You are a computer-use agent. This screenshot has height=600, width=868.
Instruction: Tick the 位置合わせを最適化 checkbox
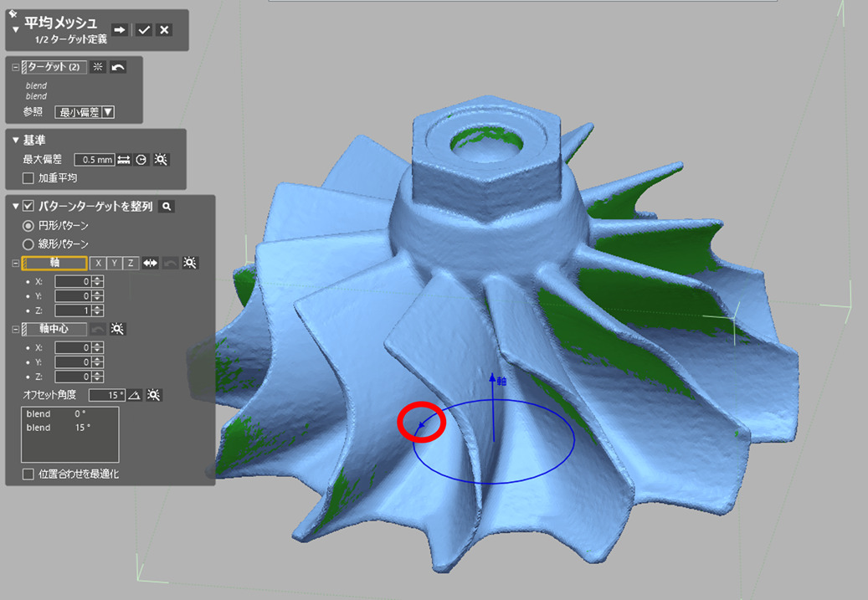(x=28, y=474)
